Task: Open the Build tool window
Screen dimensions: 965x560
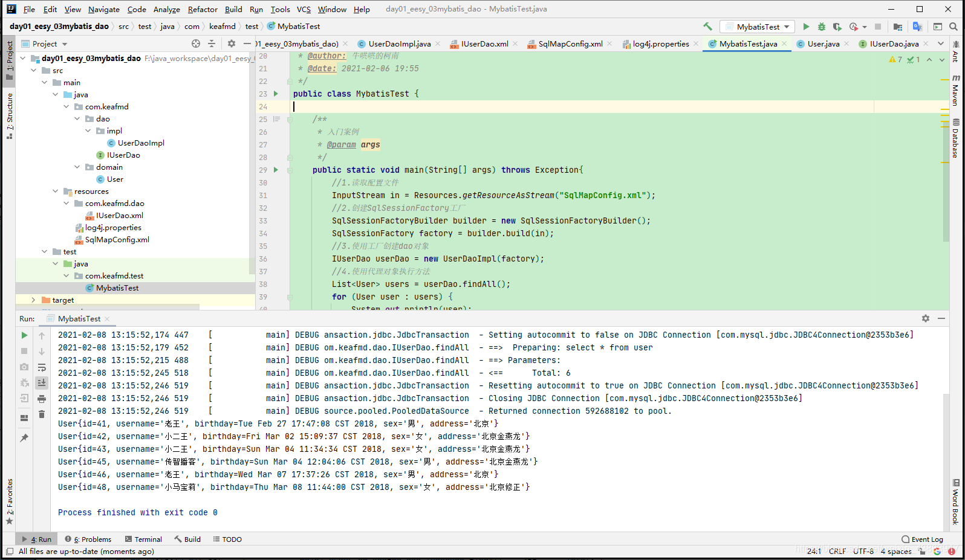Action: pos(187,539)
